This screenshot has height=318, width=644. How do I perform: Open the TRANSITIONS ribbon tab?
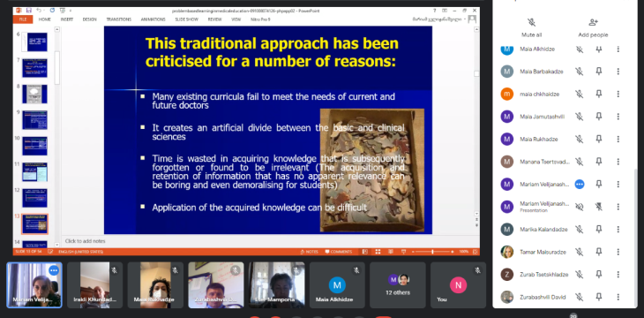pos(119,19)
